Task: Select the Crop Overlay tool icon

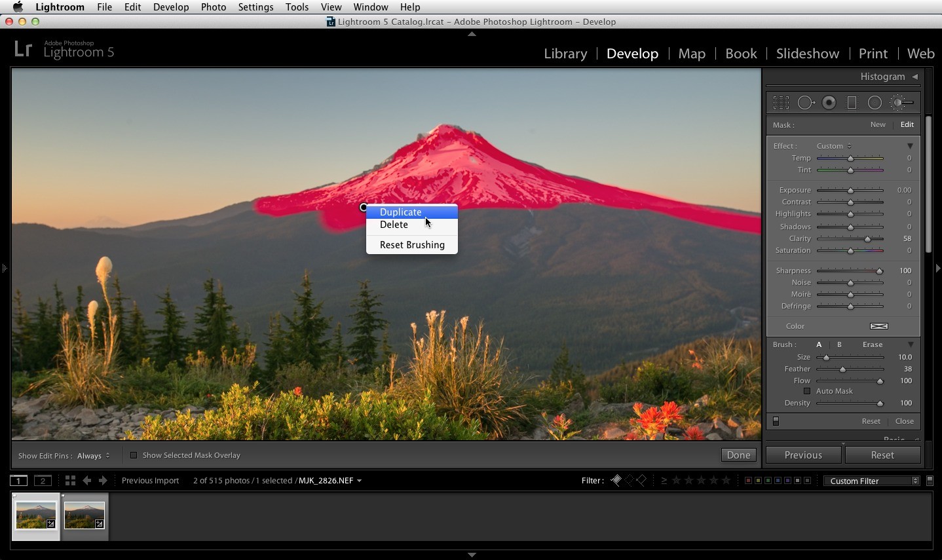Action: point(781,103)
